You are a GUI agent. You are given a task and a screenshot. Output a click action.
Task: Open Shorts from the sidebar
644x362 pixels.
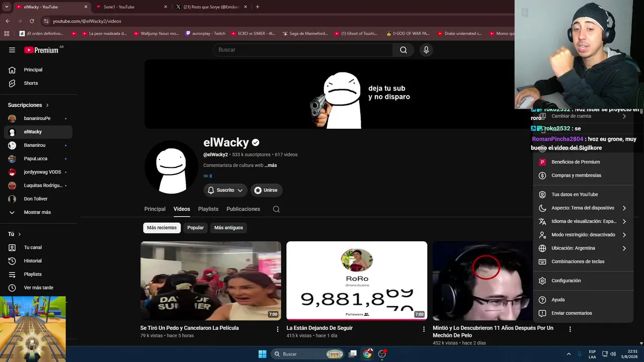point(38,83)
